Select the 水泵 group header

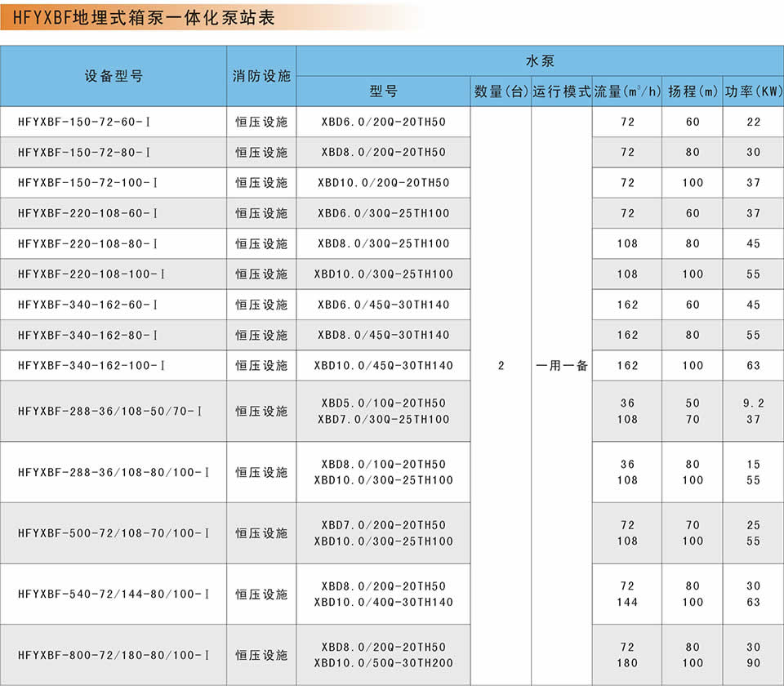539,61
